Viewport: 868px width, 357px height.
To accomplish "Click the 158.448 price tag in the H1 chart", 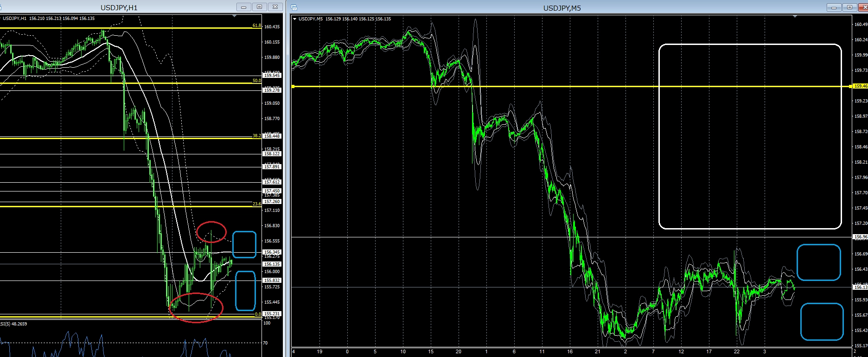I will [272, 136].
